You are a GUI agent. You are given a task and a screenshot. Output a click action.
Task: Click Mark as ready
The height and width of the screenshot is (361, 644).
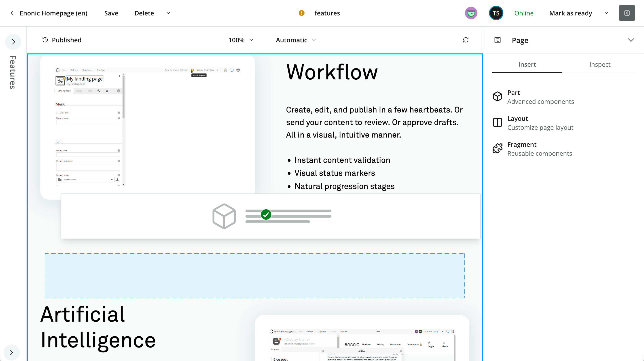(570, 13)
